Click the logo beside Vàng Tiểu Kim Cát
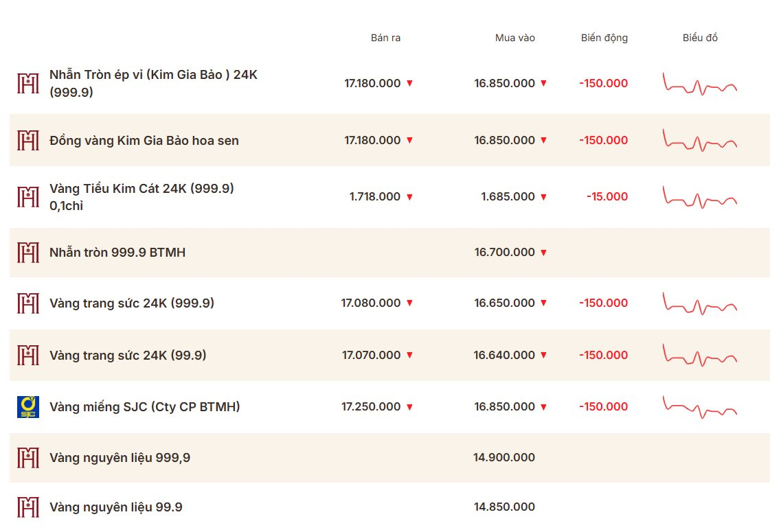 pos(28,197)
